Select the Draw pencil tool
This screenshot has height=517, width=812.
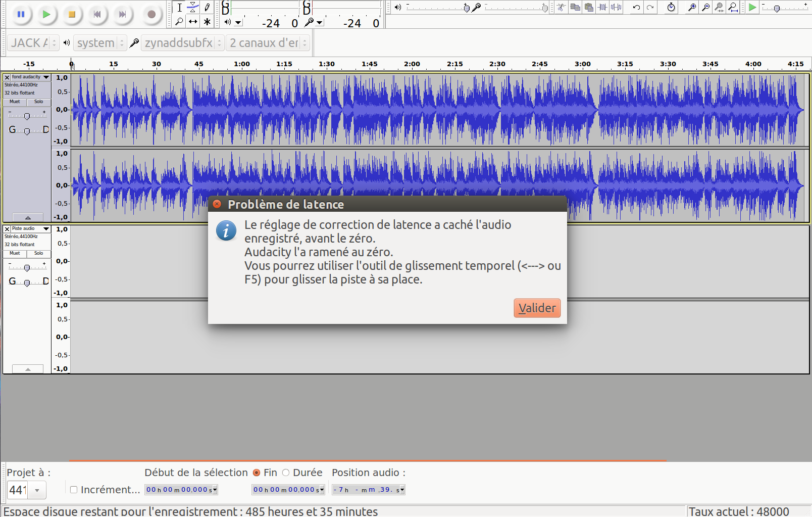pyautogui.click(x=207, y=8)
